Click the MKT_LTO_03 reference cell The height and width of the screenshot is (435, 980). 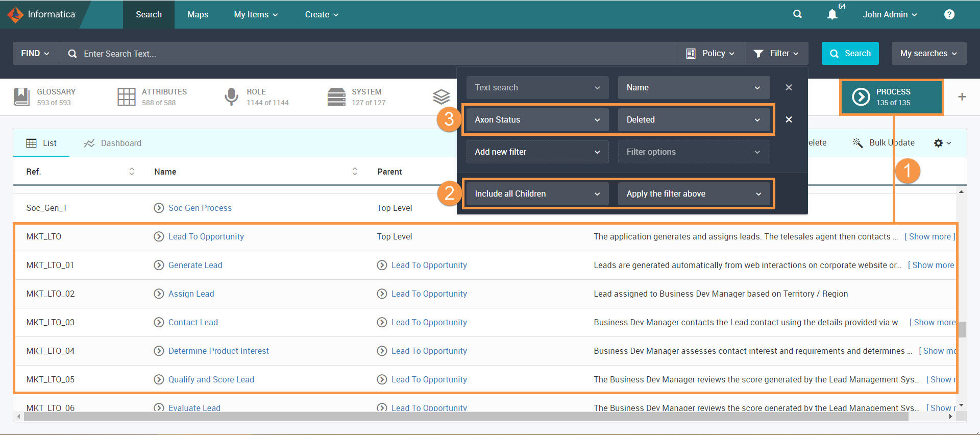51,322
